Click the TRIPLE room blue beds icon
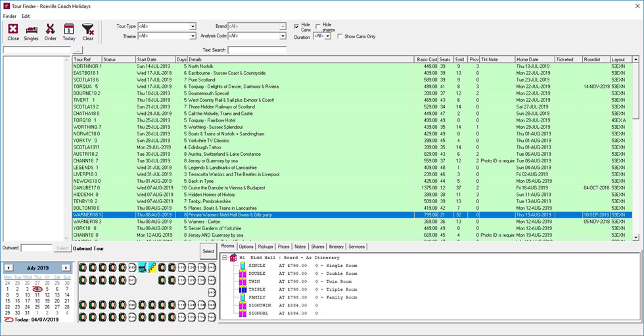 [x=242, y=289]
